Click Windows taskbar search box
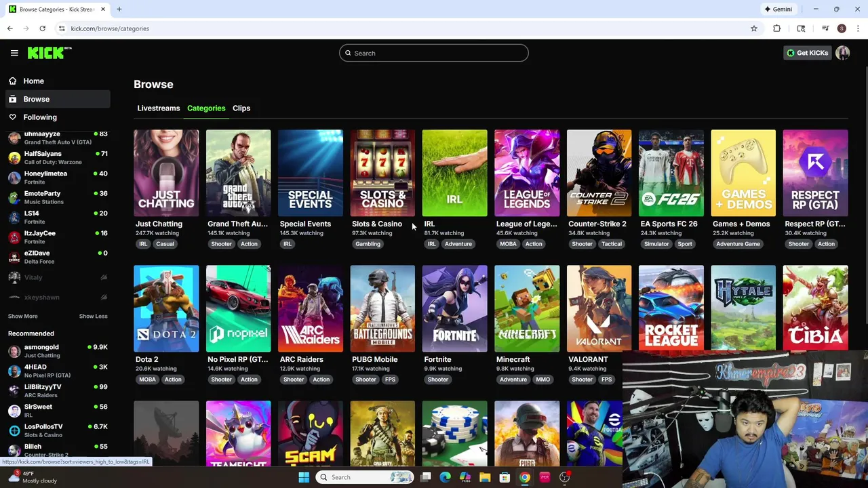Image resolution: width=868 pixels, height=488 pixels. (365, 477)
